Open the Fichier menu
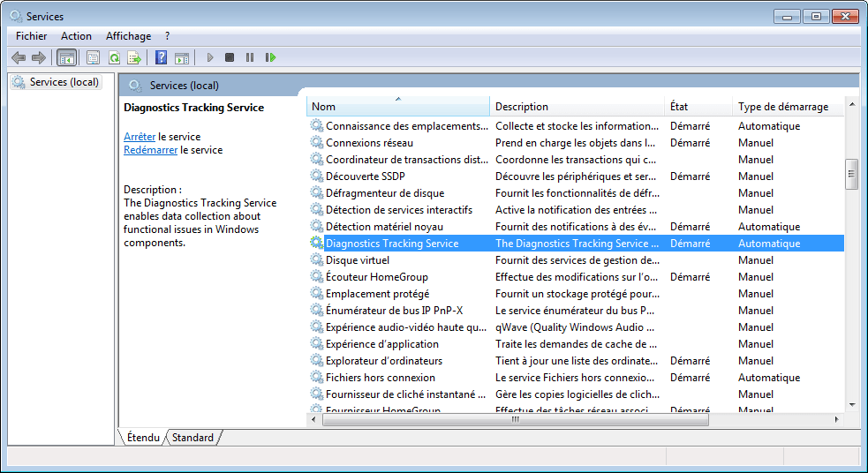The height and width of the screenshot is (473, 868). pyautogui.click(x=32, y=36)
